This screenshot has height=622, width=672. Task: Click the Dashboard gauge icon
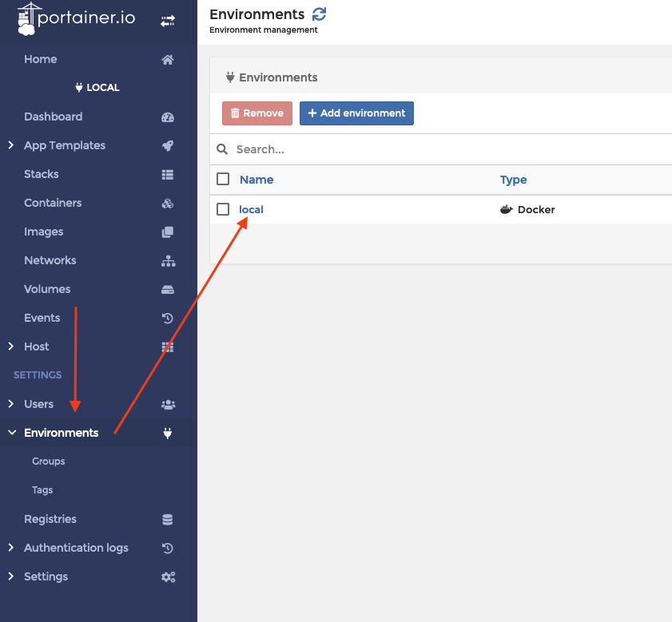coord(168,117)
